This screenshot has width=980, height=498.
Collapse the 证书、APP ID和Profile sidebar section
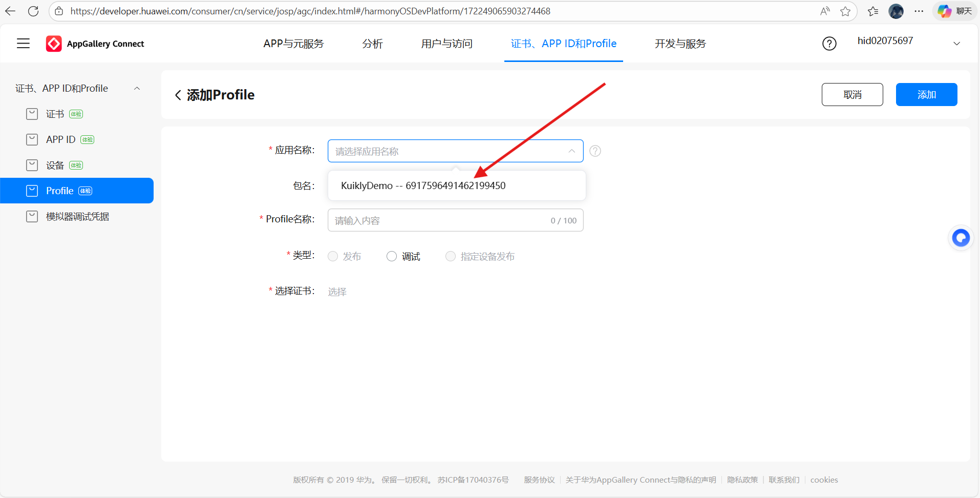136,88
